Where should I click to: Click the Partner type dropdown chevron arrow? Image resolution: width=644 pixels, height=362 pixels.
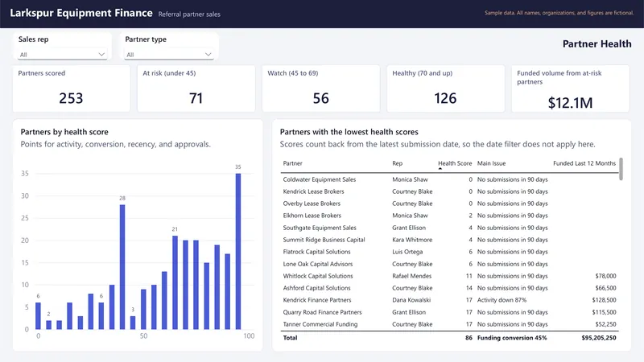pos(208,54)
